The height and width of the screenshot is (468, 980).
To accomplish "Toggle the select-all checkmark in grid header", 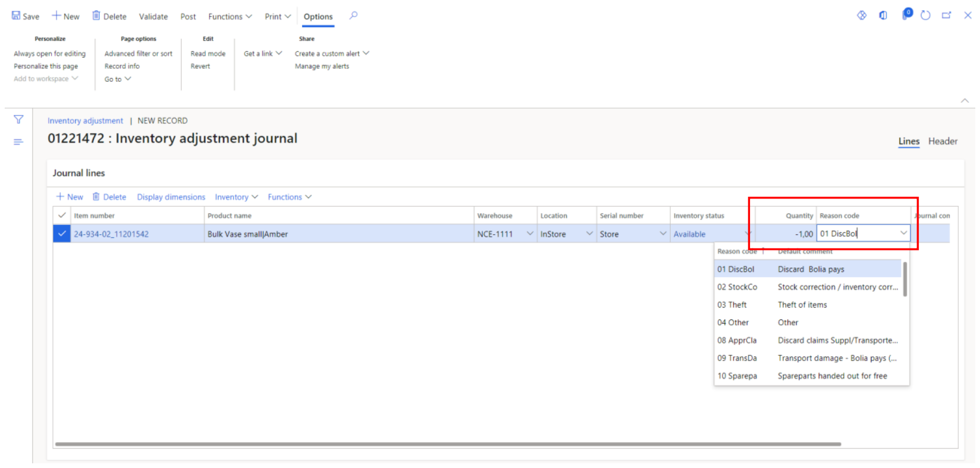I will [x=62, y=216].
